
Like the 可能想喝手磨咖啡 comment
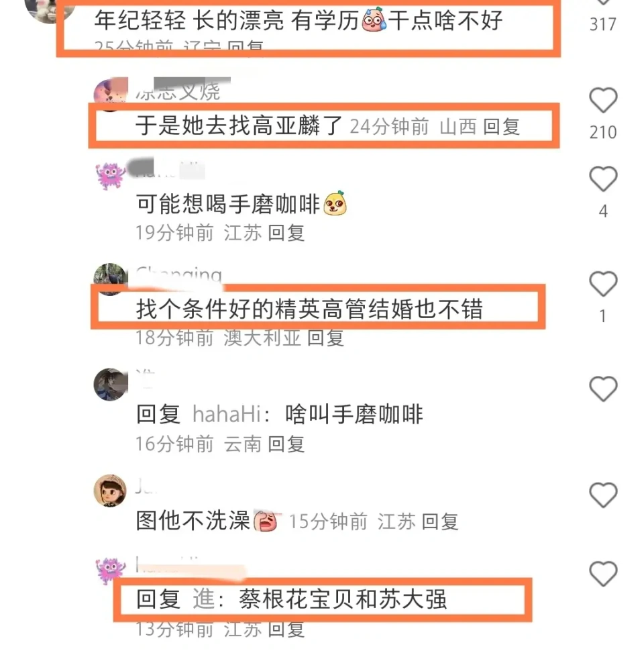[603, 179]
